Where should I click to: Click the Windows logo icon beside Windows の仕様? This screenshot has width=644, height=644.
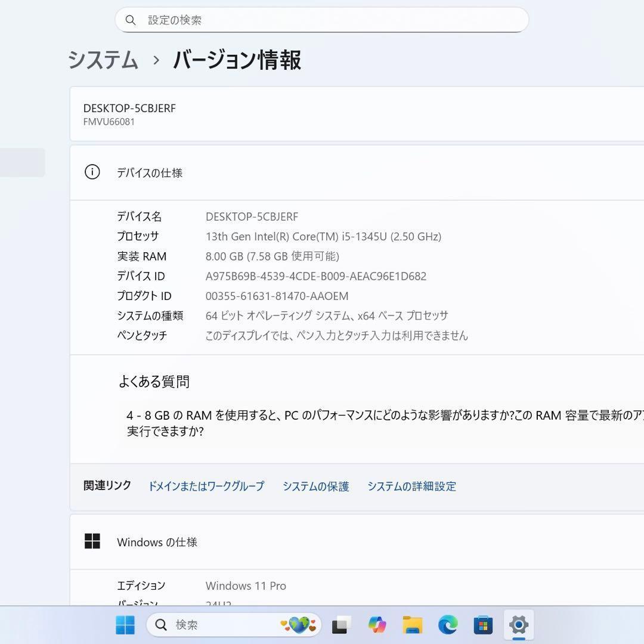tap(92, 541)
